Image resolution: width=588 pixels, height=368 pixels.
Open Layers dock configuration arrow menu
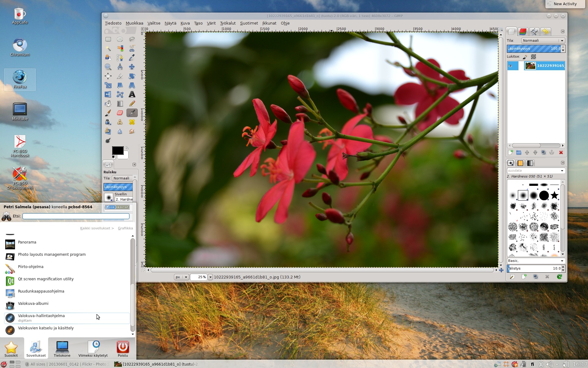(563, 31)
